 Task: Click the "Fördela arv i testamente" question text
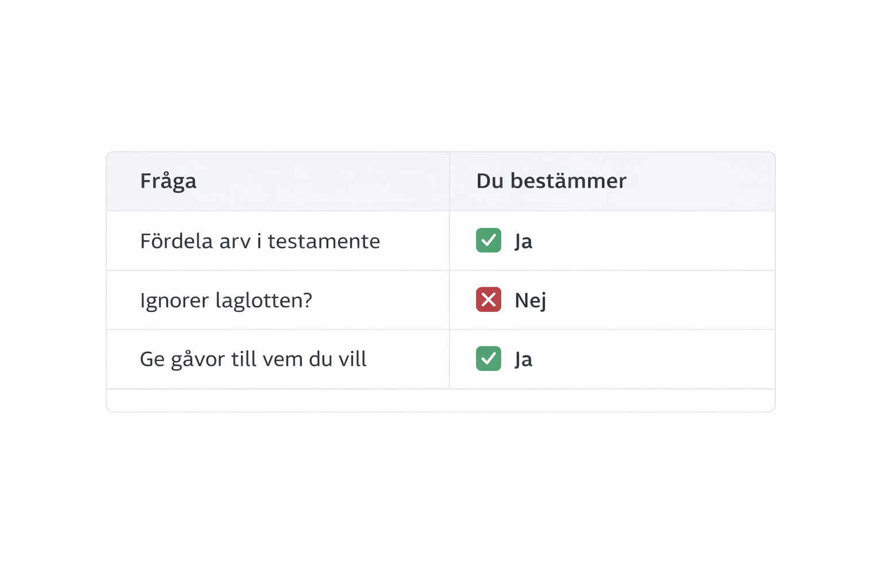(260, 241)
